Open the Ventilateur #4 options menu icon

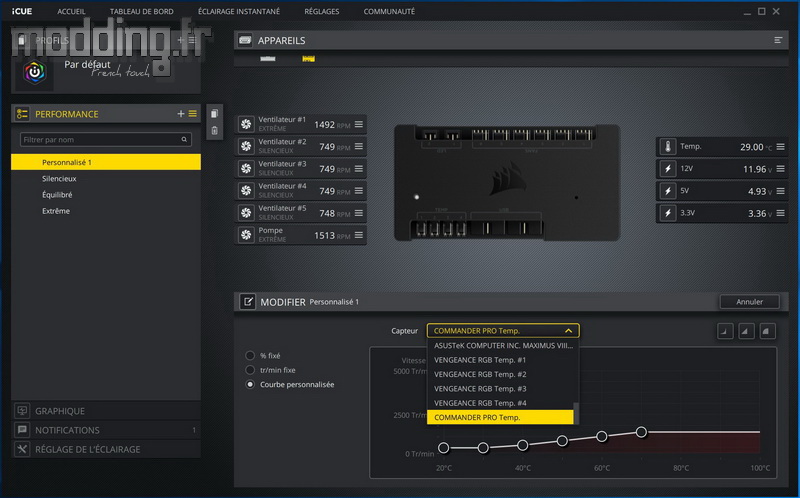[x=359, y=191]
